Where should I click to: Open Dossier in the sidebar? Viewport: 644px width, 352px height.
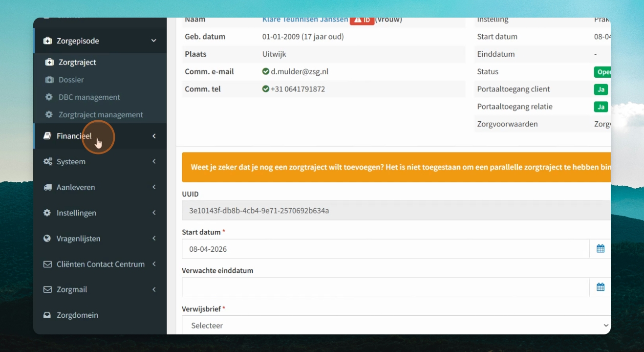coord(71,80)
